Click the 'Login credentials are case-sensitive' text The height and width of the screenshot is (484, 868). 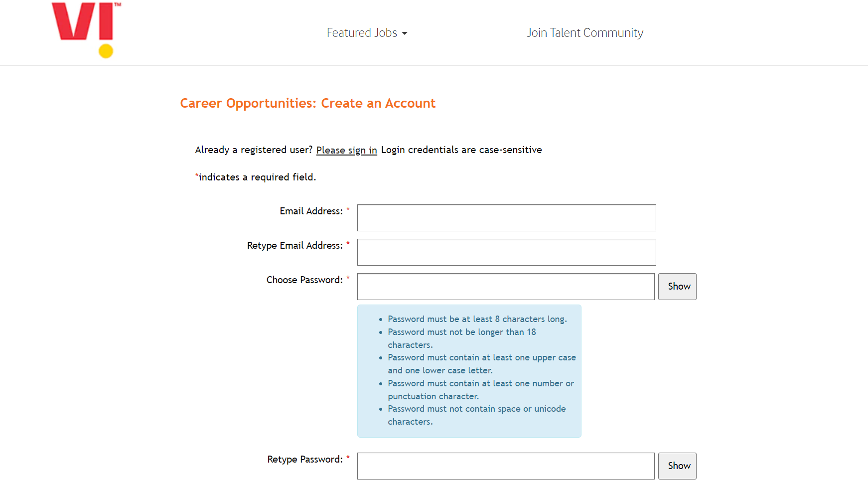(461, 150)
